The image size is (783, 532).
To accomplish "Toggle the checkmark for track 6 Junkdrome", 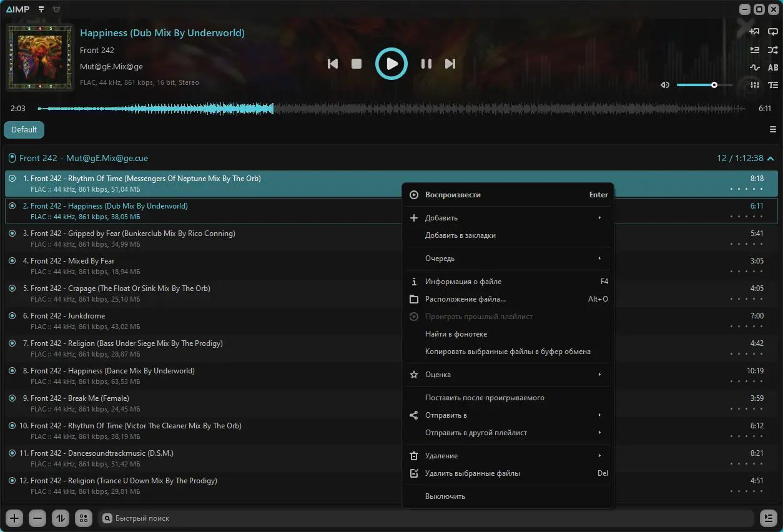I will pyautogui.click(x=12, y=316).
